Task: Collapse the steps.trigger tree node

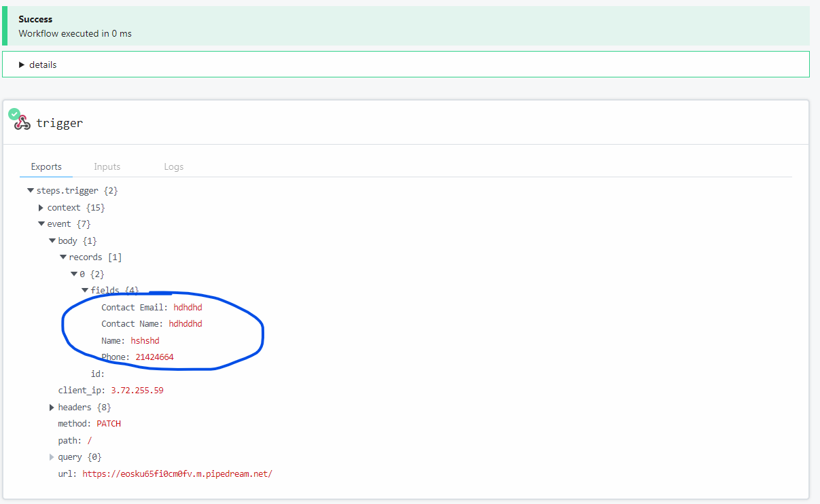Action: tap(31, 191)
